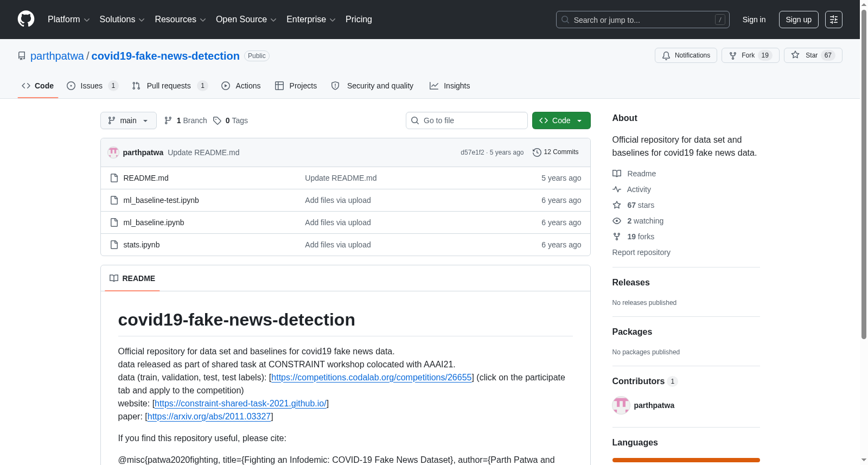Open the README.md file

coord(146,178)
